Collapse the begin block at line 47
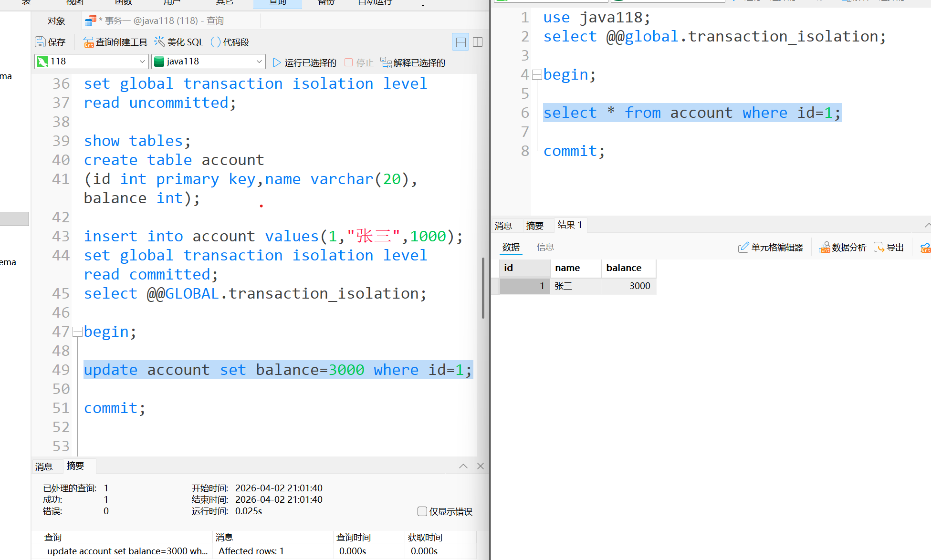The image size is (931, 560). 77,332
